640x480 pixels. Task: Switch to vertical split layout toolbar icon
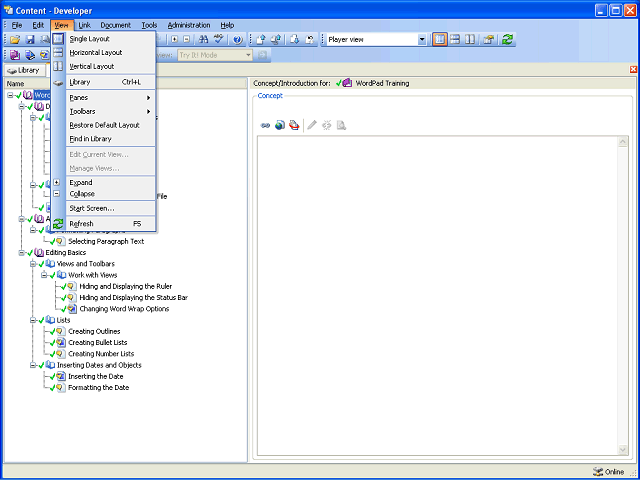pos(470,40)
